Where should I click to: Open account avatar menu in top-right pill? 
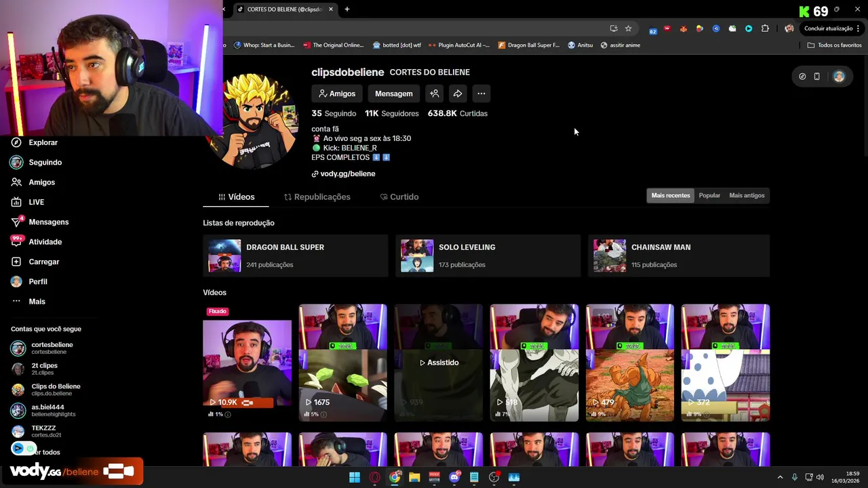(839, 77)
